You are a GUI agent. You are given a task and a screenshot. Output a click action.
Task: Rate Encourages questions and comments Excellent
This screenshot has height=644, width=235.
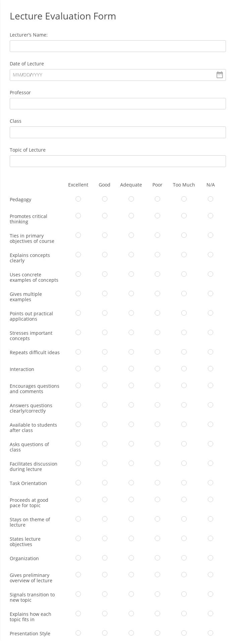tap(78, 385)
